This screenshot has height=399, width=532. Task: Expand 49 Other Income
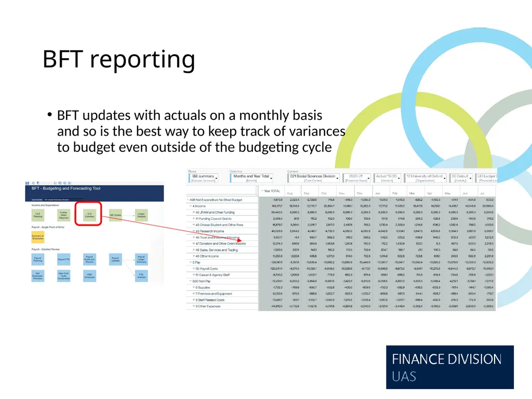(194, 256)
